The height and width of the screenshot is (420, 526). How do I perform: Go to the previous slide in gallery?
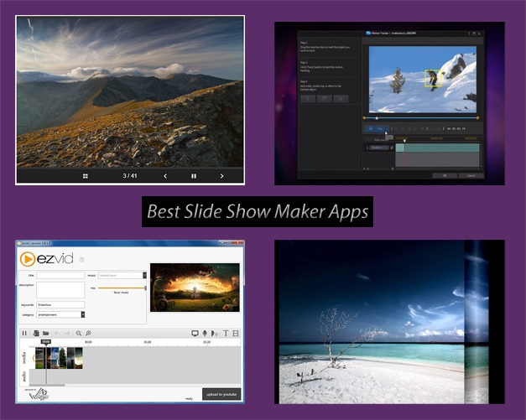coord(165,176)
